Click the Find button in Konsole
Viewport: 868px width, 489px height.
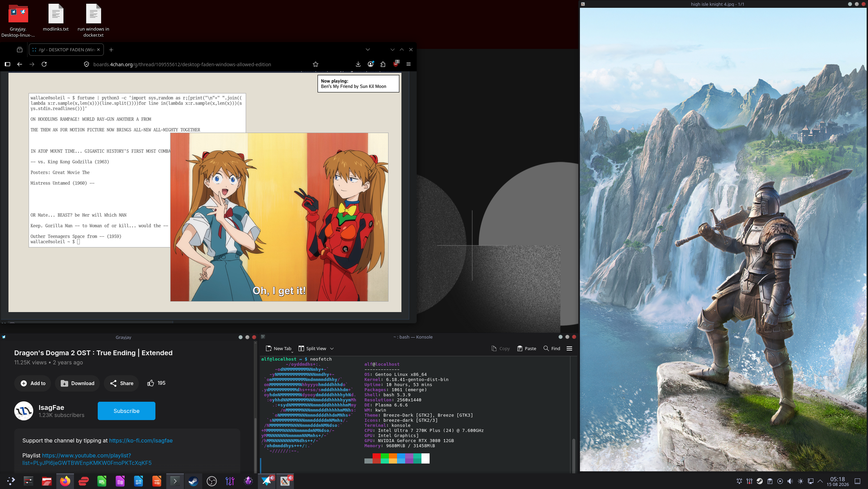point(552,348)
